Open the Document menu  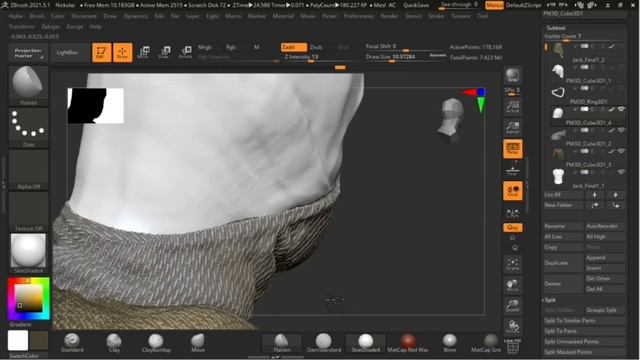tap(84, 16)
